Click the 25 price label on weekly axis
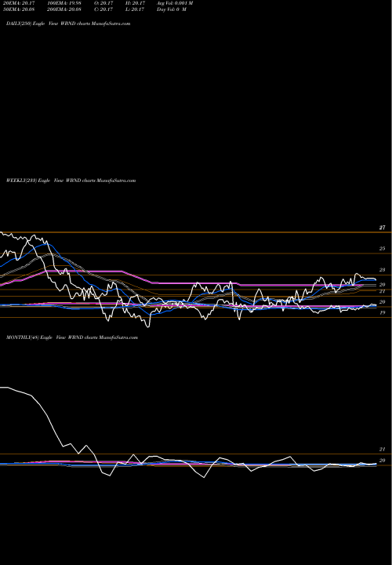392x565 pixels. click(x=383, y=249)
